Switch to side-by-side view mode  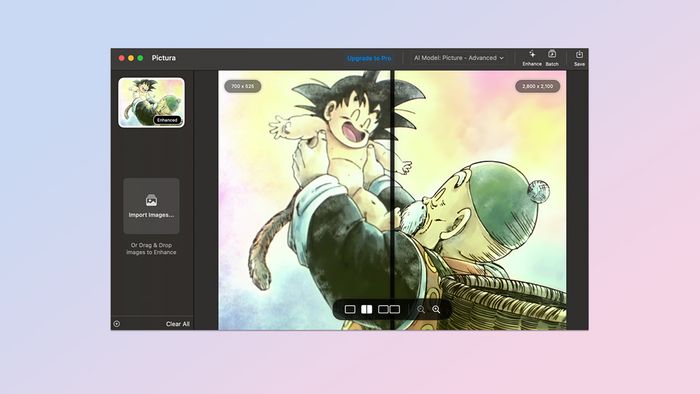(389, 309)
